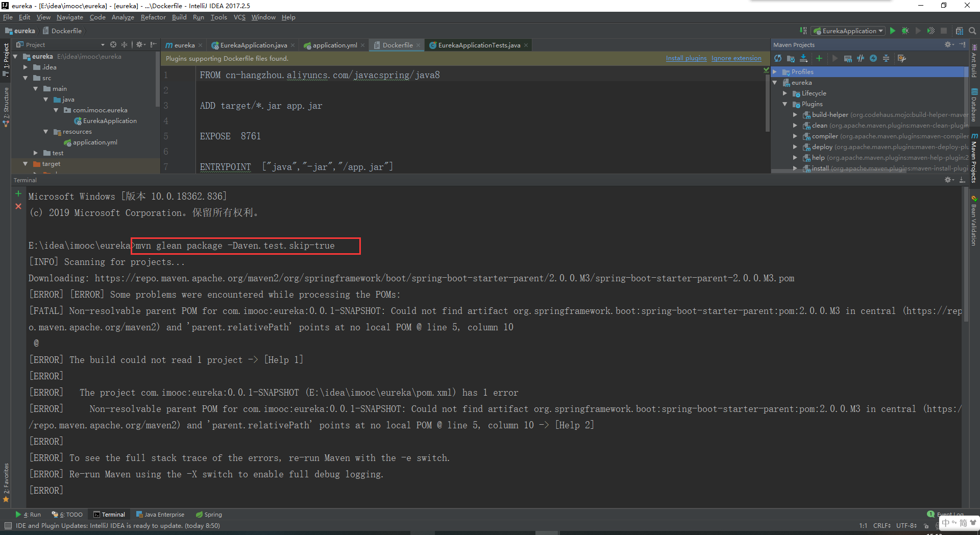The width and height of the screenshot is (980, 535).
Task: Open the Java Enterprise tool window
Action: click(x=160, y=515)
